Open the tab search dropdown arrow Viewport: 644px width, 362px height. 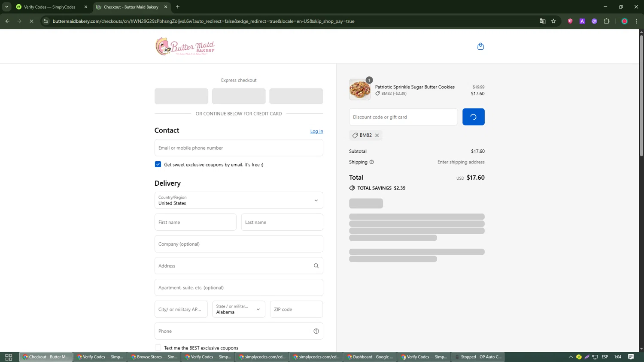pyautogui.click(x=6, y=7)
